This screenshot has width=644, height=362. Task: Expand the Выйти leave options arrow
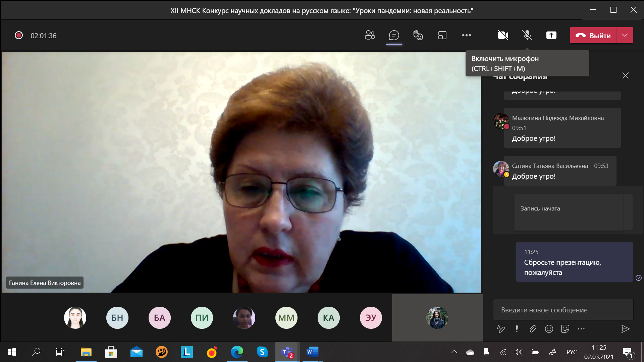coord(625,35)
